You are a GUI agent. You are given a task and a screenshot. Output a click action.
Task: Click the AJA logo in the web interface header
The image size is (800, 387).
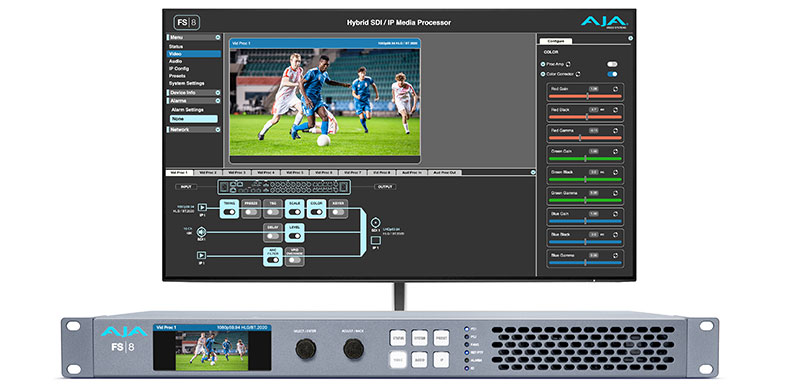604,22
